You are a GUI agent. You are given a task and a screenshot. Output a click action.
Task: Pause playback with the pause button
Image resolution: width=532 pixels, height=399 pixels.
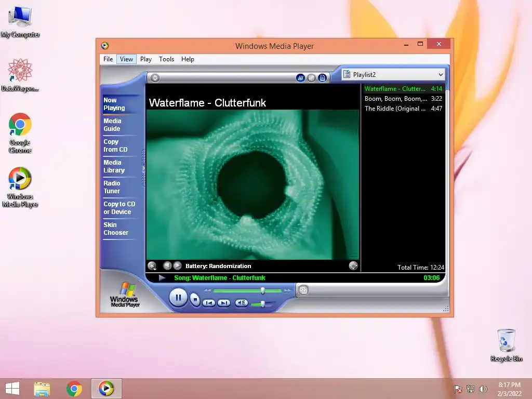178,298
